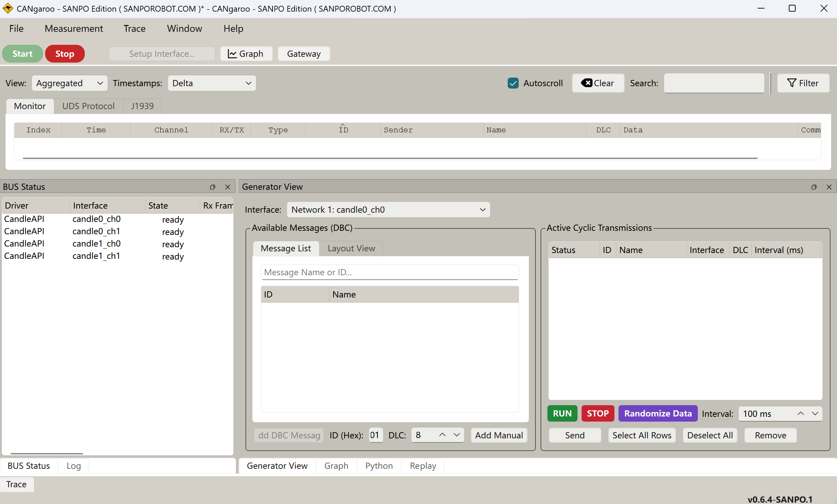The height and width of the screenshot is (504, 837).
Task: Increase the DLC value with up arrow
Action: [x=442, y=435]
